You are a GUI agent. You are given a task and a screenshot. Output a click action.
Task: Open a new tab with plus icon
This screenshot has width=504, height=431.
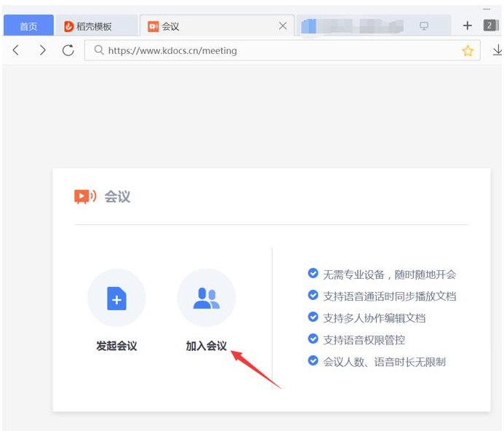click(x=468, y=25)
